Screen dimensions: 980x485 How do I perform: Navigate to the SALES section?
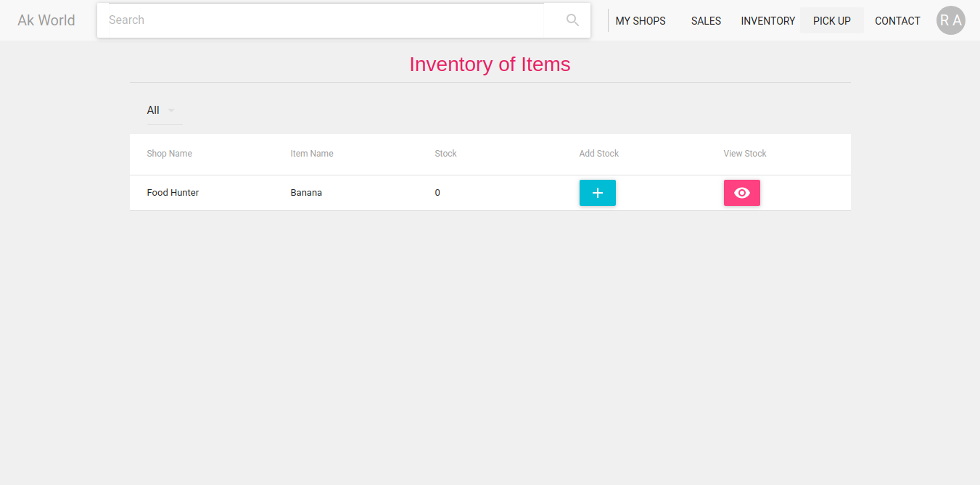click(706, 21)
